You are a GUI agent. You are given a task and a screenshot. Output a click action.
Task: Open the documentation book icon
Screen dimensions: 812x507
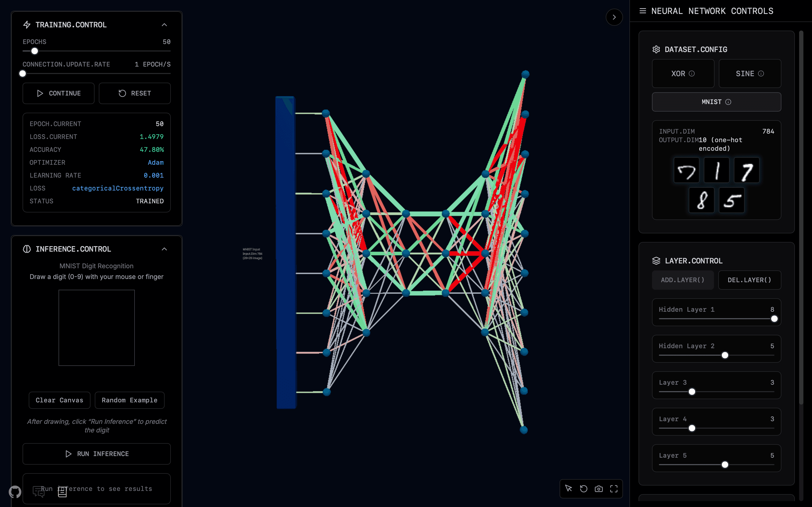[x=62, y=492]
